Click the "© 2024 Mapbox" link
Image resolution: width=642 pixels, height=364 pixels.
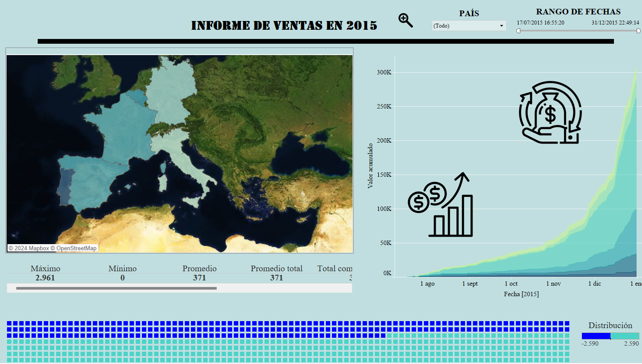click(x=28, y=248)
